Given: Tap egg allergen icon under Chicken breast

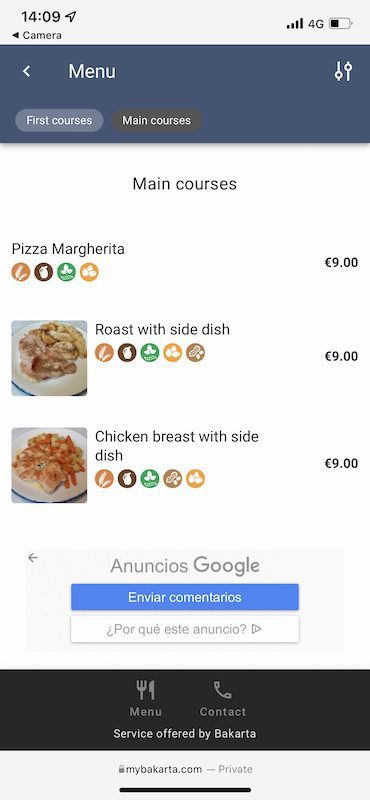Looking at the screenshot, I should (195, 479).
